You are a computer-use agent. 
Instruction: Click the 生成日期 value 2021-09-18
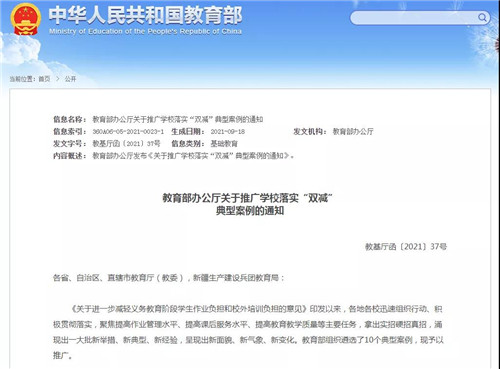pos(228,132)
